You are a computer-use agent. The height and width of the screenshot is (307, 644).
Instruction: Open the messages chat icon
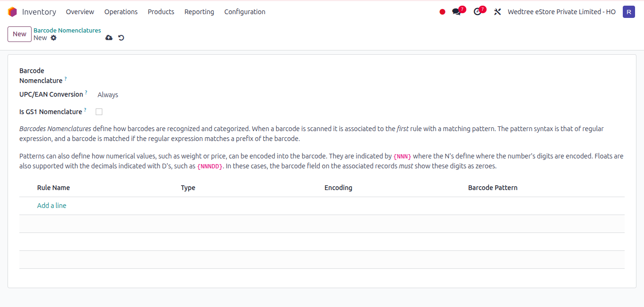pos(456,12)
